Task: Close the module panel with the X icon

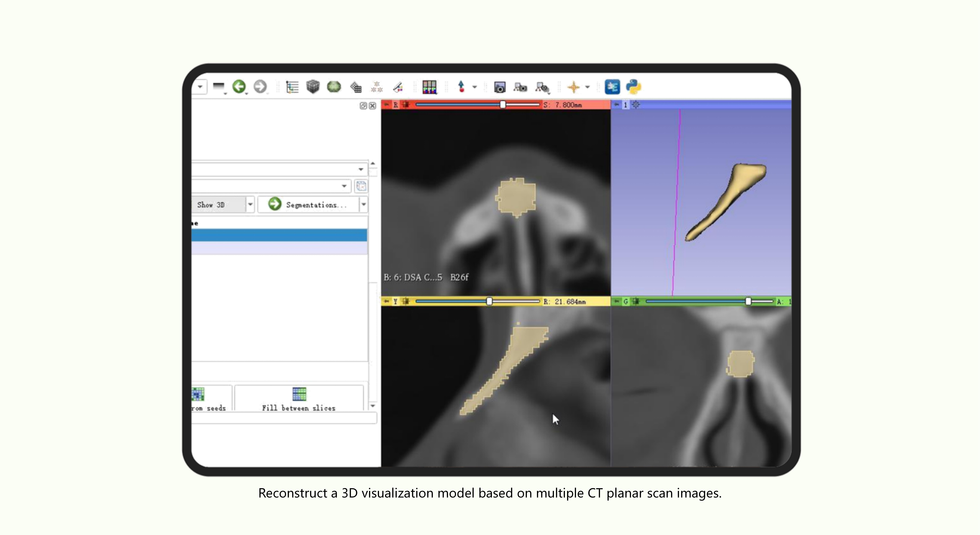Action: tap(372, 106)
